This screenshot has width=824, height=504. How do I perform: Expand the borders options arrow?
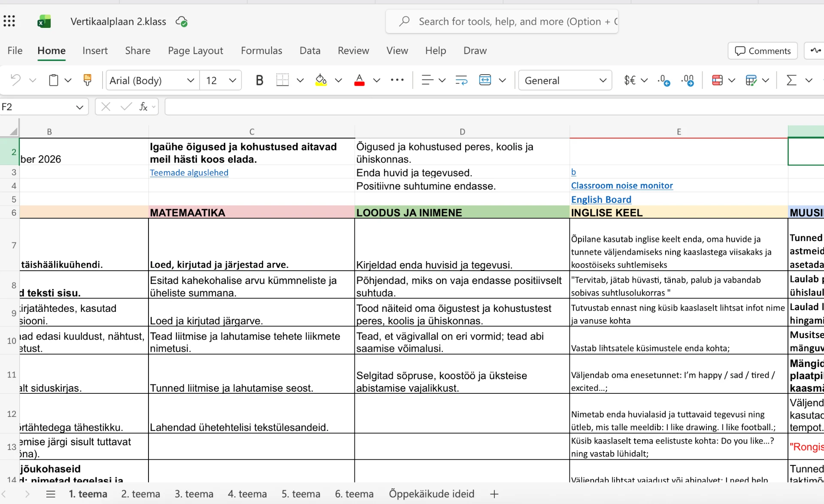pos(300,80)
